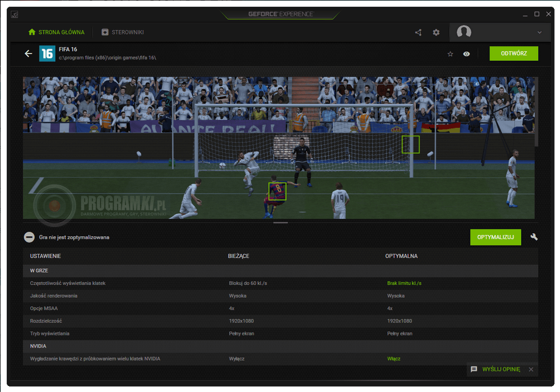Screen dimensions: 560x392
Task: Open custom settings via the wrench icon
Action: pyautogui.click(x=534, y=237)
